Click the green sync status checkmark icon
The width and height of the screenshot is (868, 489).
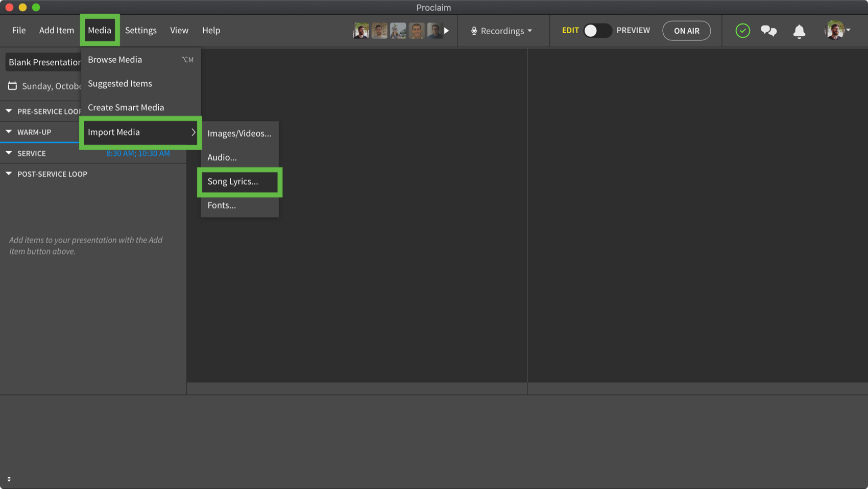[x=742, y=31]
